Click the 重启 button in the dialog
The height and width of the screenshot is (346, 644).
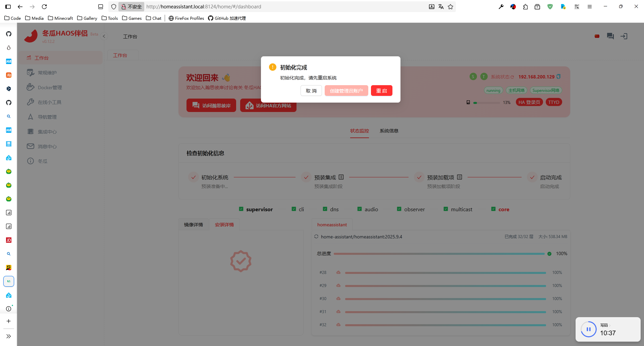(x=382, y=91)
